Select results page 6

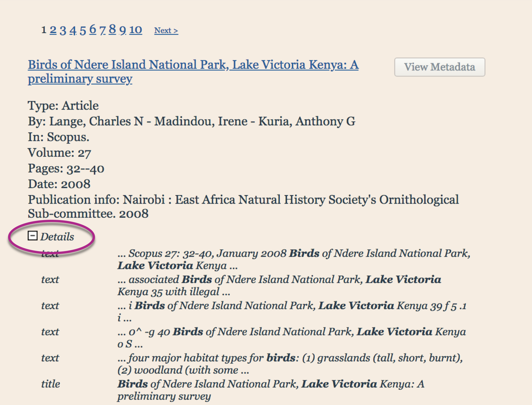pos(93,29)
